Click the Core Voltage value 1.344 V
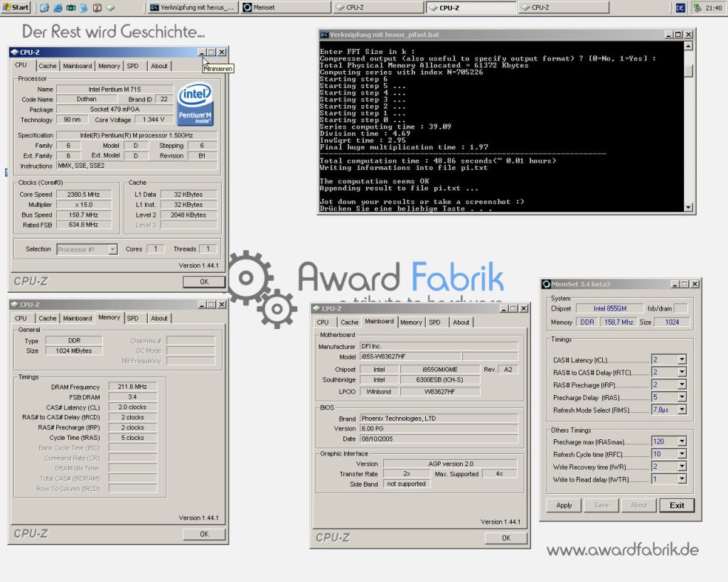Viewport: 728px width, 582px height. pos(154,120)
